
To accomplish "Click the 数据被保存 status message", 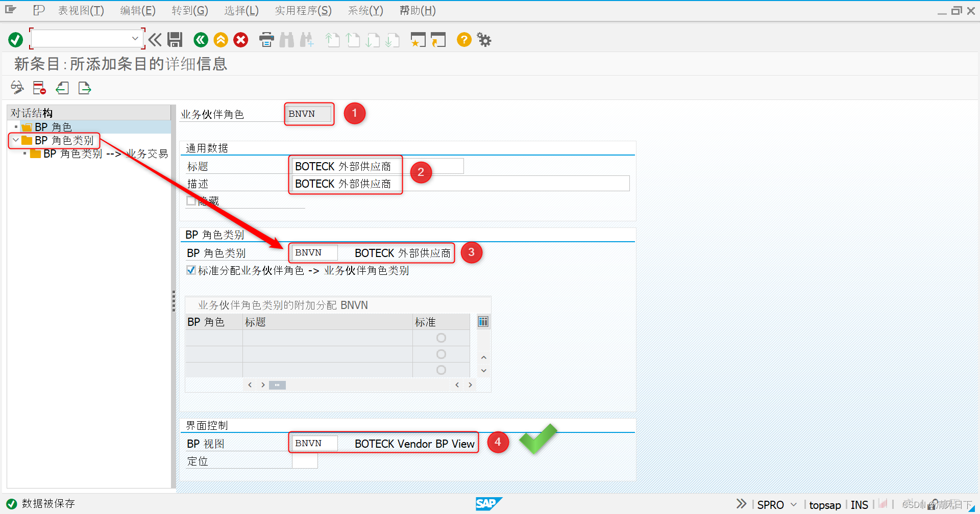I will click(48, 504).
